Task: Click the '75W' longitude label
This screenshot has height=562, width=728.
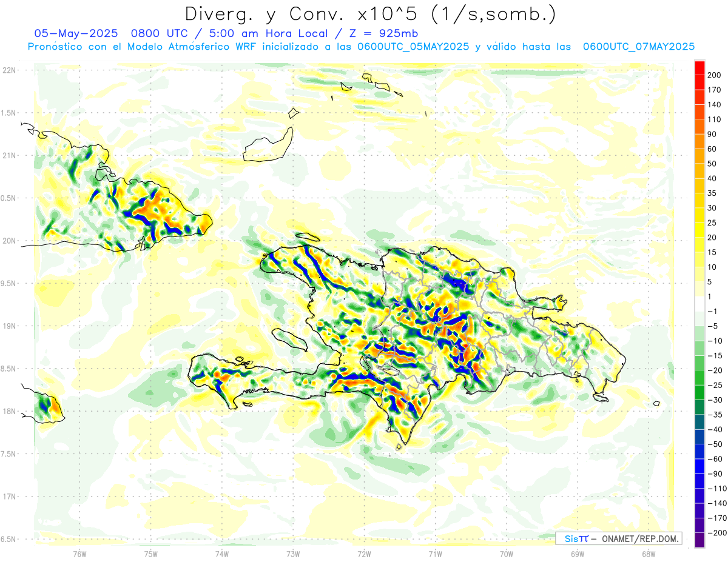Action: pyautogui.click(x=151, y=554)
